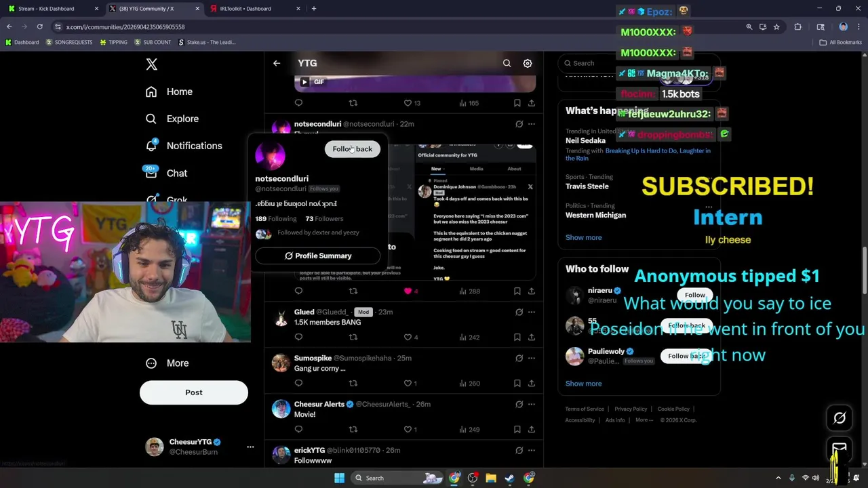Open more options on Cheesur Alerts post
868x488 pixels.
532,405
